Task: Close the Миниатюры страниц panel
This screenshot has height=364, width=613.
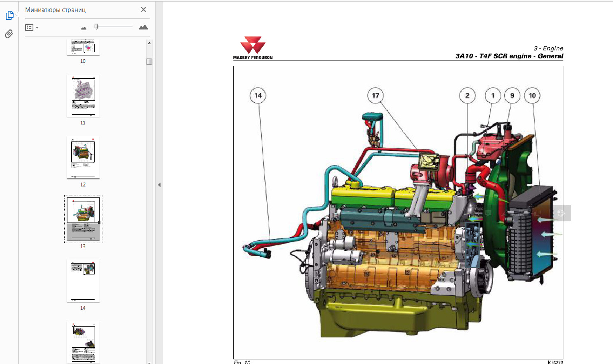Action: click(143, 10)
